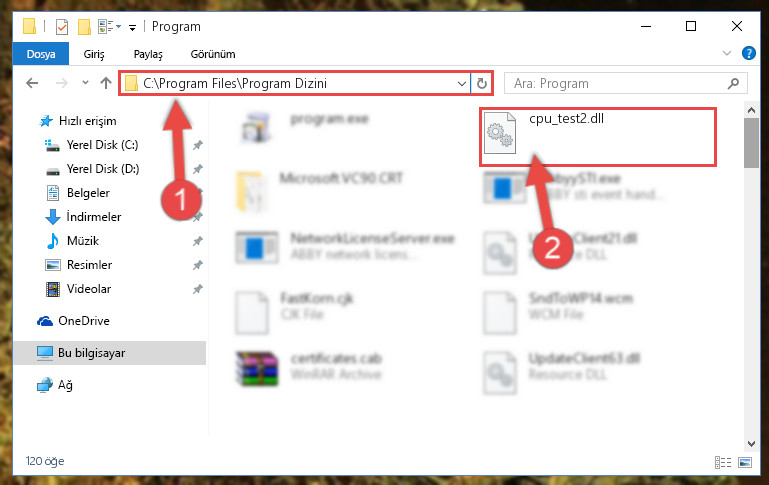
Task: Open the help question mark icon
Action: point(748,53)
